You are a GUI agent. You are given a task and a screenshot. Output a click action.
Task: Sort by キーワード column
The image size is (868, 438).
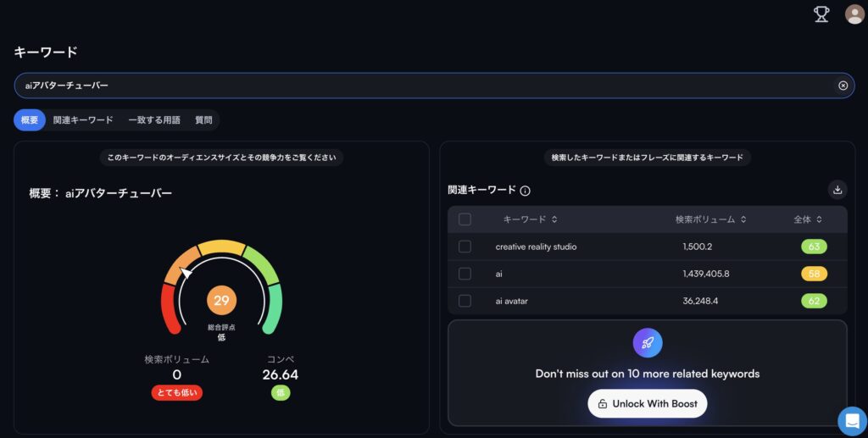[530, 219]
